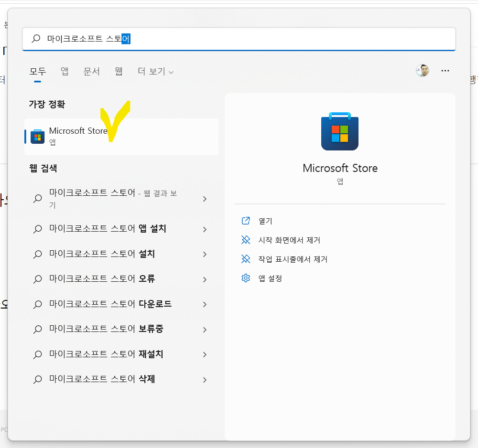Click search icon beside 웹 결과 보기 row
Screen dimensions: 478x448
tap(37, 199)
